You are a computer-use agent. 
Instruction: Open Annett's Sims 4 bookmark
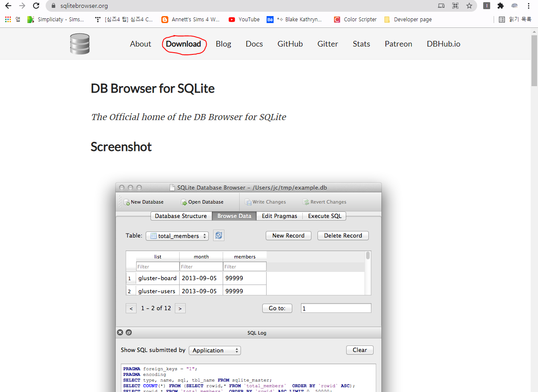tap(191, 19)
